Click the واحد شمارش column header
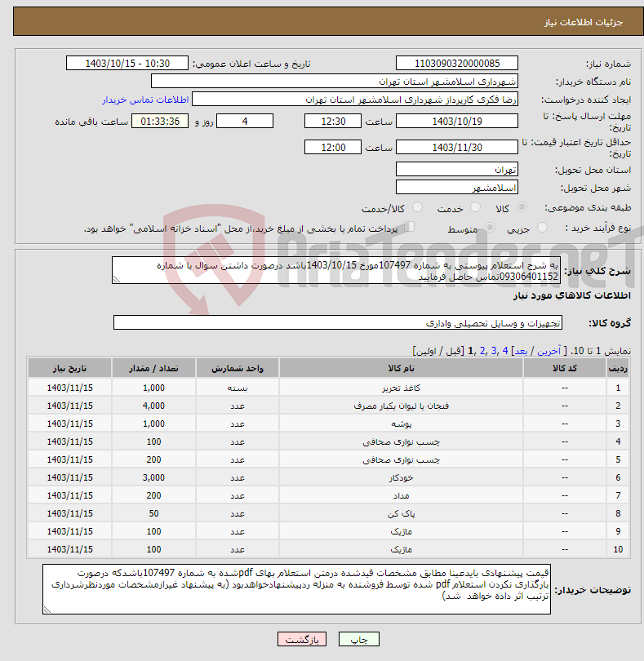 click(x=238, y=368)
